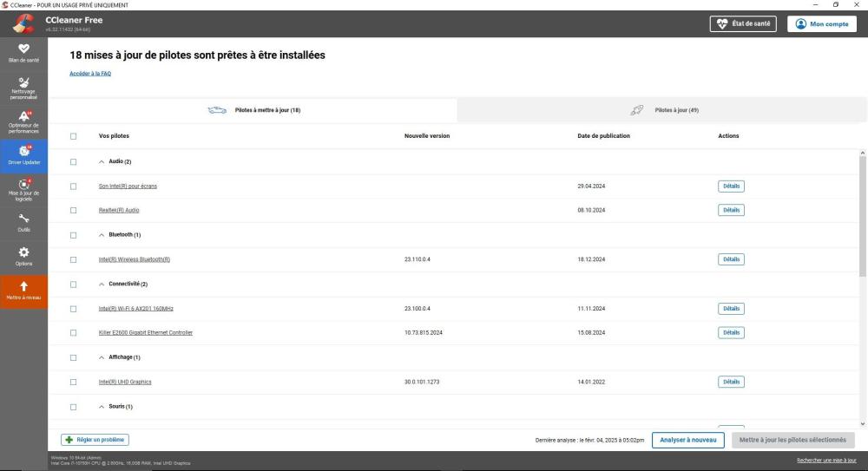Open Nettoyage personnalisé brush icon

(23, 83)
